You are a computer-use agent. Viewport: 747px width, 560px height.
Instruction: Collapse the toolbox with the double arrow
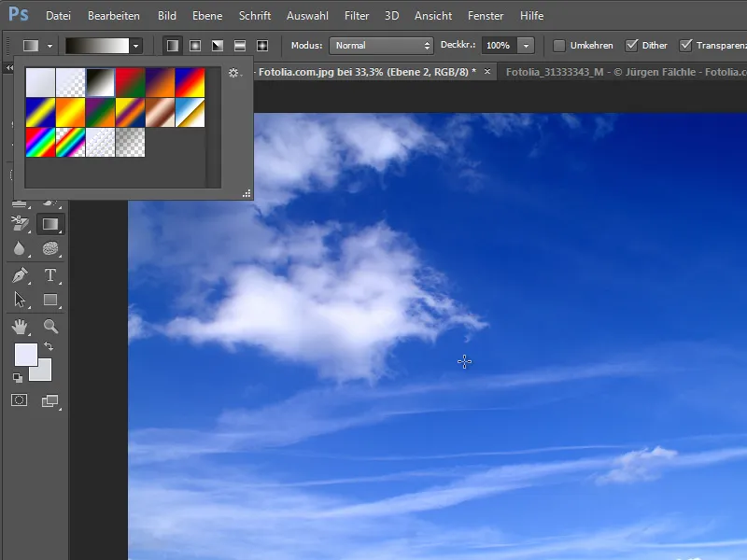pyautogui.click(x=9, y=68)
